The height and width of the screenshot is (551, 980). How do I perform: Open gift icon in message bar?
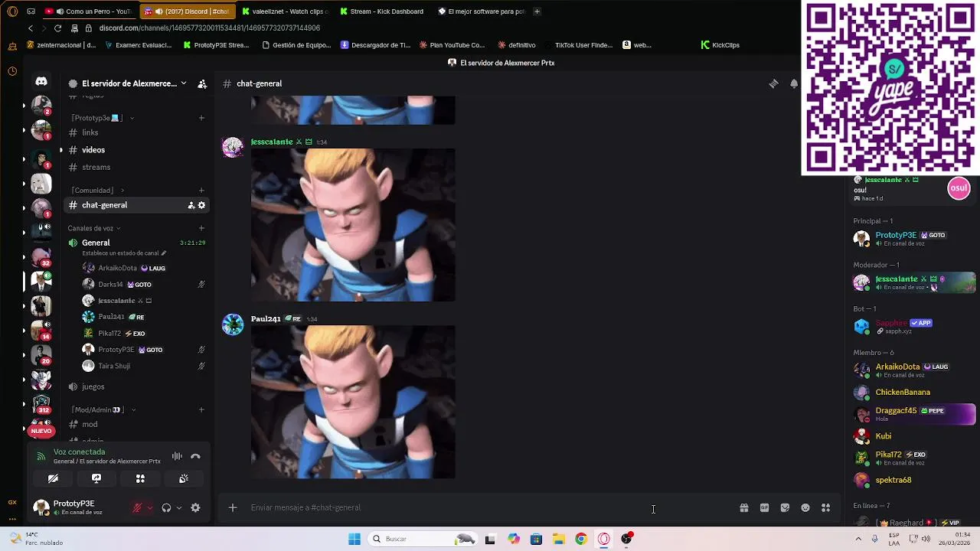tap(743, 507)
